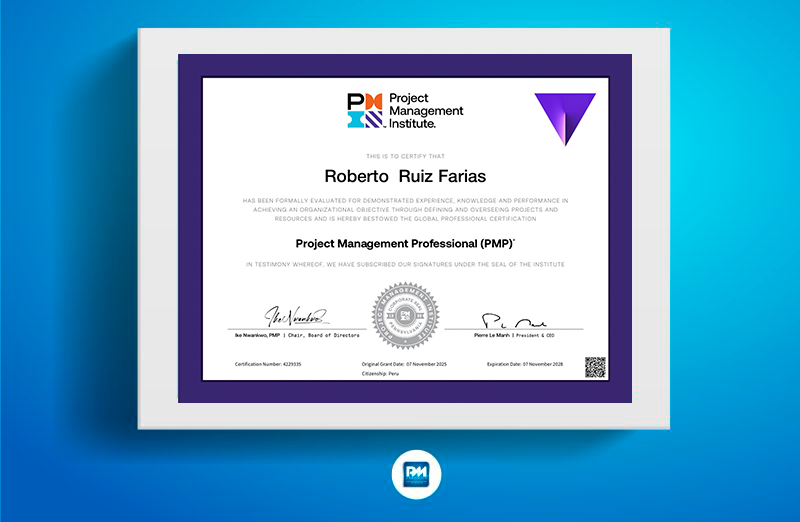Click the 'Project Management Institute' logo text
Image resolution: width=800 pixels, height=522 pixels.
(426, 110)
